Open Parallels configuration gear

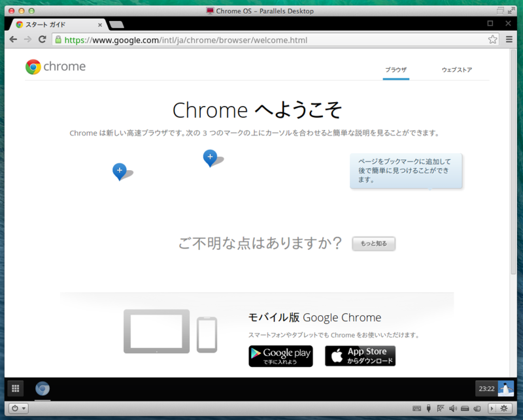[x=504, y=408]
